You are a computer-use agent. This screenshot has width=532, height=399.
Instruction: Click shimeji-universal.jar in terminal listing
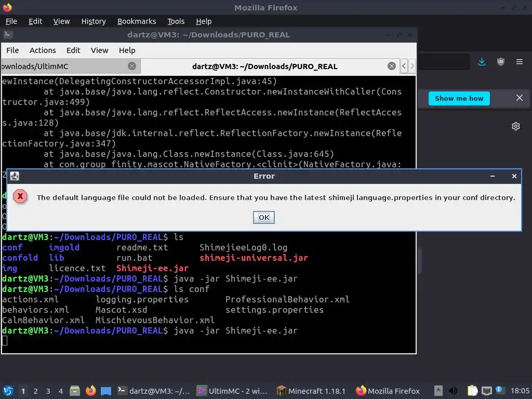point(254,258)
